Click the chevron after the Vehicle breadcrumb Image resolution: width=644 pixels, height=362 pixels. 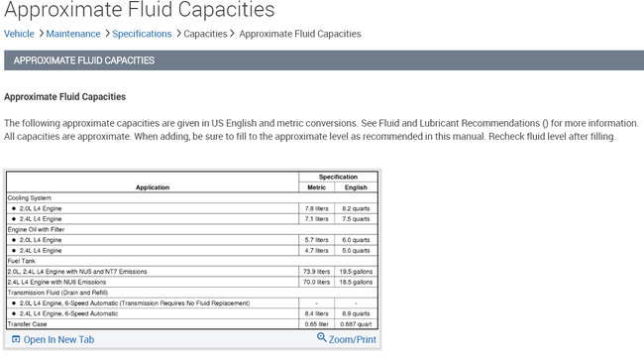41,34
